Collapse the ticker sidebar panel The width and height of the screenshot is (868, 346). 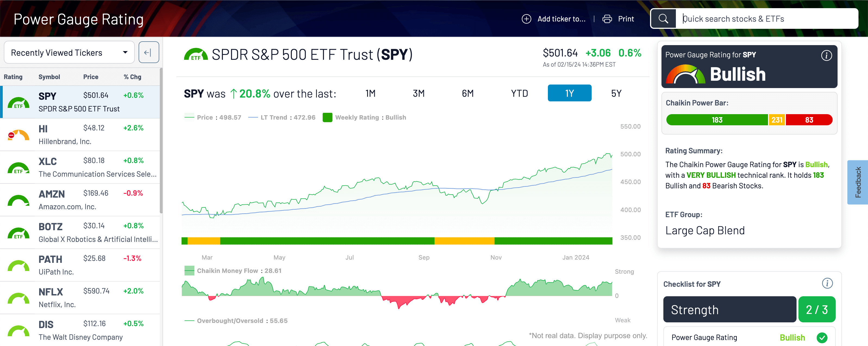(149, 52)
